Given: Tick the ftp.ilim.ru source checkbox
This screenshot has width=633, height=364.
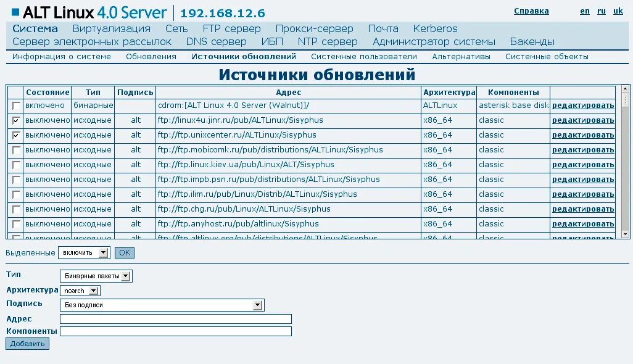Looking at the screenshot, I should (16, 194).
